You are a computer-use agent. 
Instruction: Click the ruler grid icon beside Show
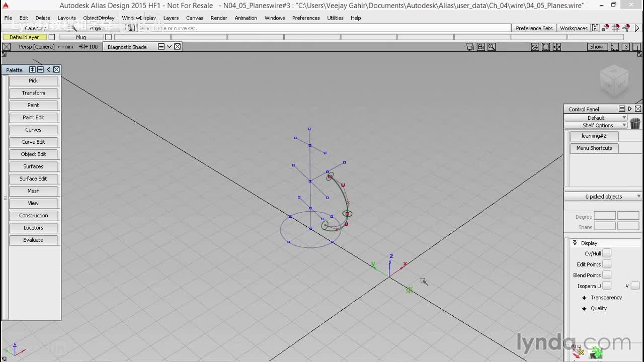[615, 47]
